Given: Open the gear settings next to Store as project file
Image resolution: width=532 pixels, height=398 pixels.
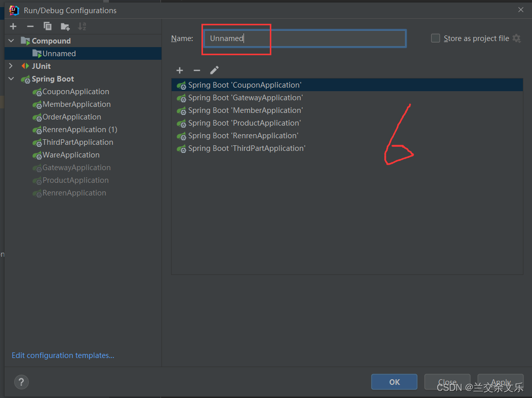Looking at the screenshot, I should click(x=516, y=38).
